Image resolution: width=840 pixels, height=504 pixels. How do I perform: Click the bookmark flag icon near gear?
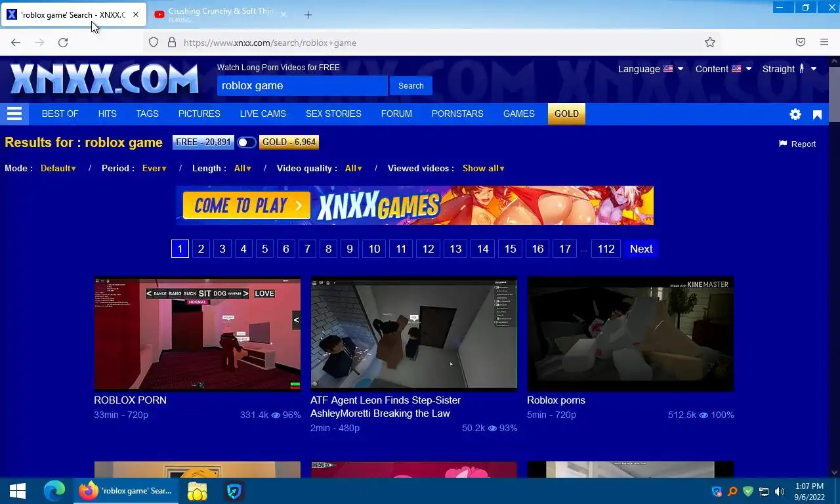tap(818, 115)
